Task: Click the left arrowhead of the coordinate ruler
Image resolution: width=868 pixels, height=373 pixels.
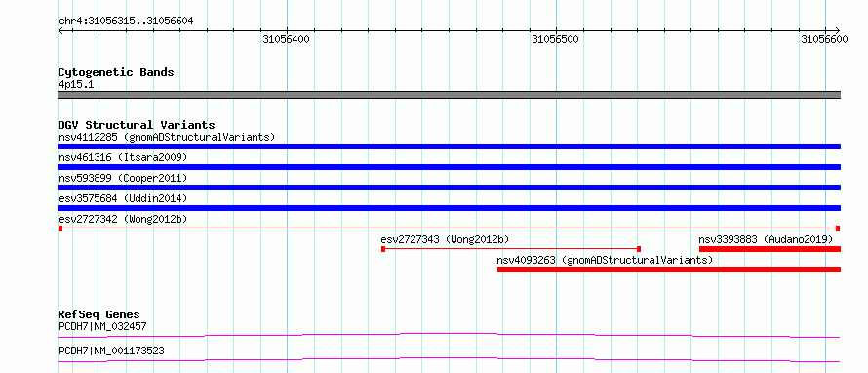Action: point(61,30)
